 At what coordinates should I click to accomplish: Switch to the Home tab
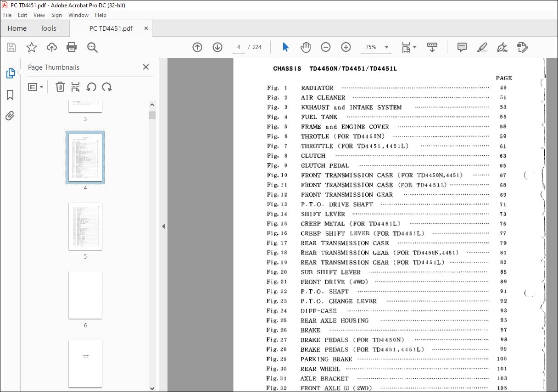[x=17, y=28]
